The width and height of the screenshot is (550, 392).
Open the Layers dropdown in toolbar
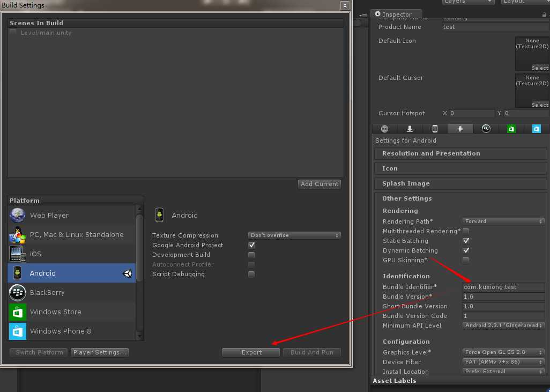click(467, 2)
